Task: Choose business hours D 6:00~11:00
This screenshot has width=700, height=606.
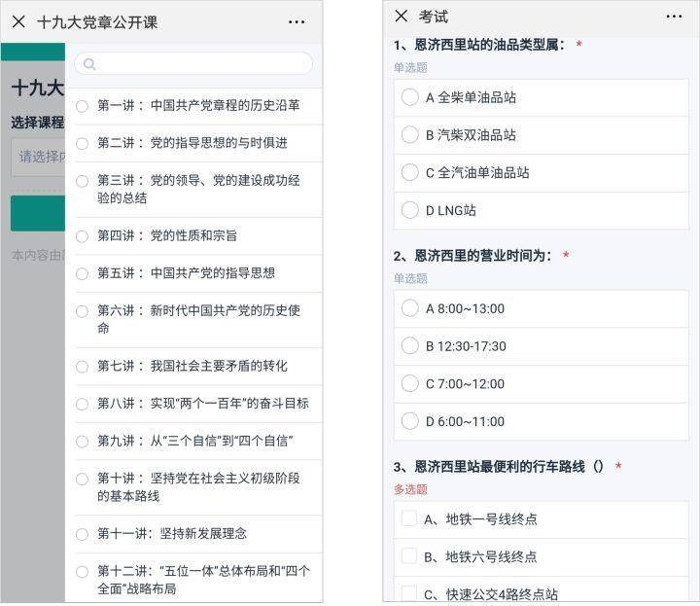Action: (410, 421)
